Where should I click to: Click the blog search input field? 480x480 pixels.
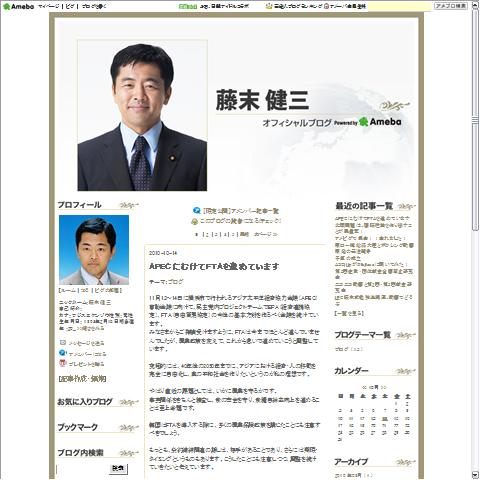tap(82, 469)
